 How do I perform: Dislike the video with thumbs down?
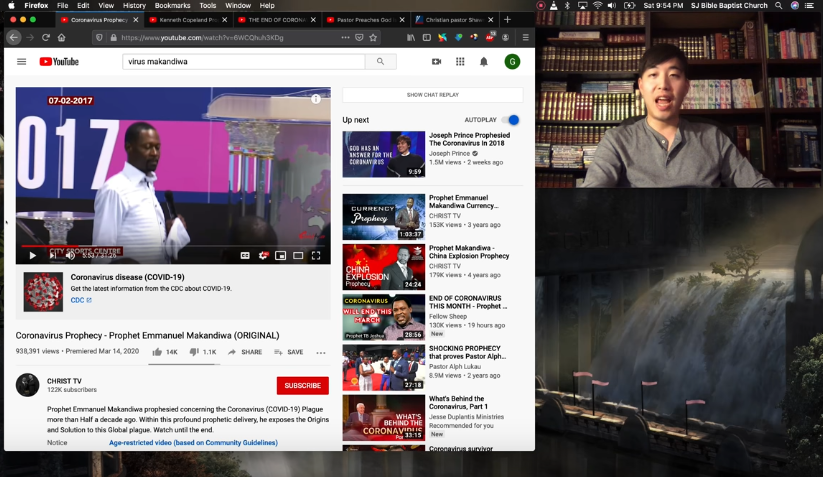pyautogui.click(x=194, y=352)
